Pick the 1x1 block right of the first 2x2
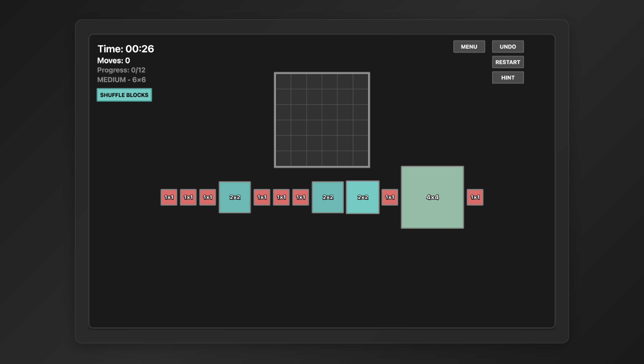 point(262,197)
